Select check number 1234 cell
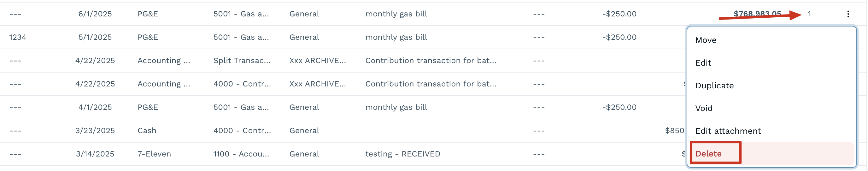 [x=18, y=37]
